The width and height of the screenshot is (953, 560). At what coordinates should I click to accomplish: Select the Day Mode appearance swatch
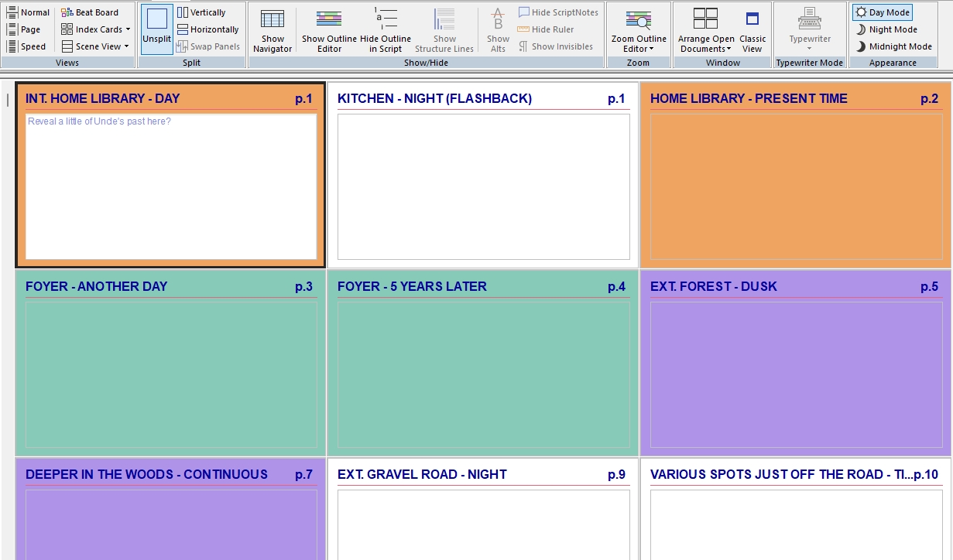click(x=882, y=12)
